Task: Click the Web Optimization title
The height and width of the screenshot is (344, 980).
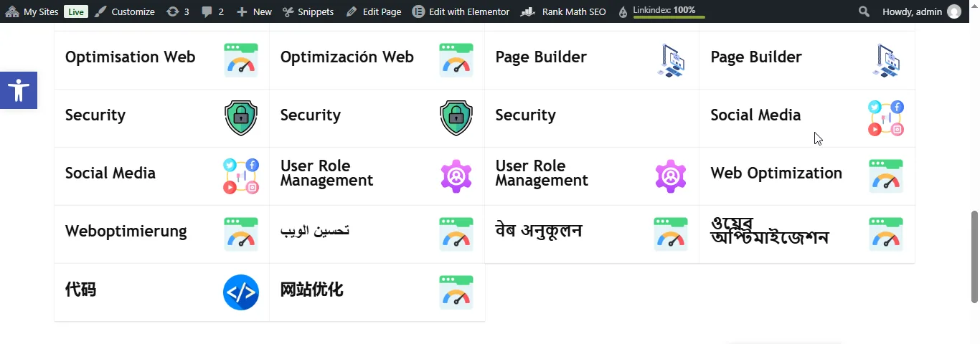Action: (x=776, y=173)
